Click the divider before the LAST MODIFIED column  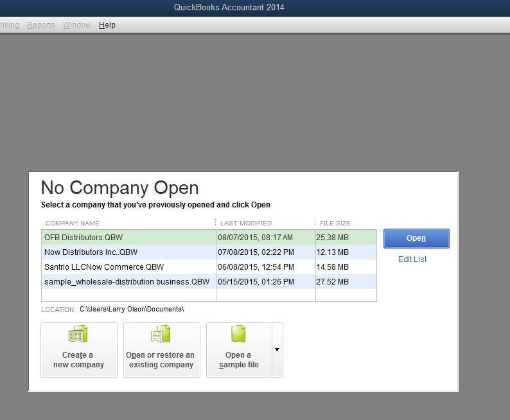216,223
